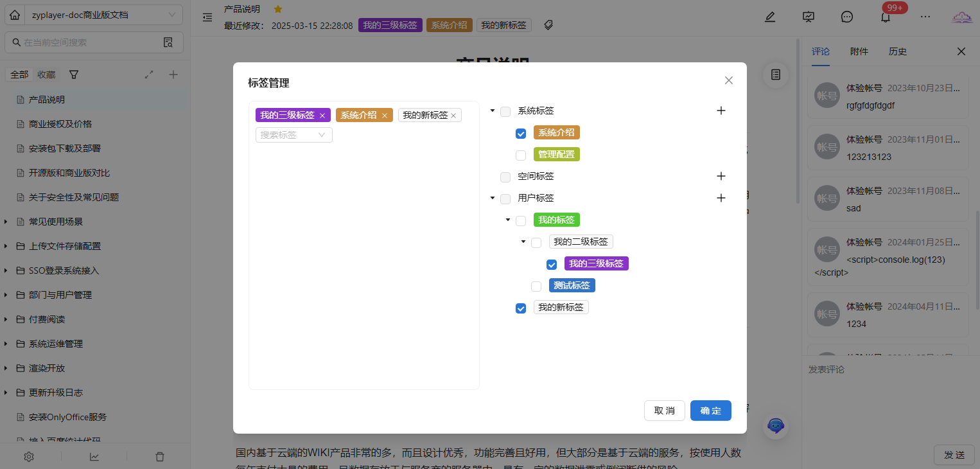Click the 取消 button
This screenshot has height=469, width=980.
tap(665, 411)
